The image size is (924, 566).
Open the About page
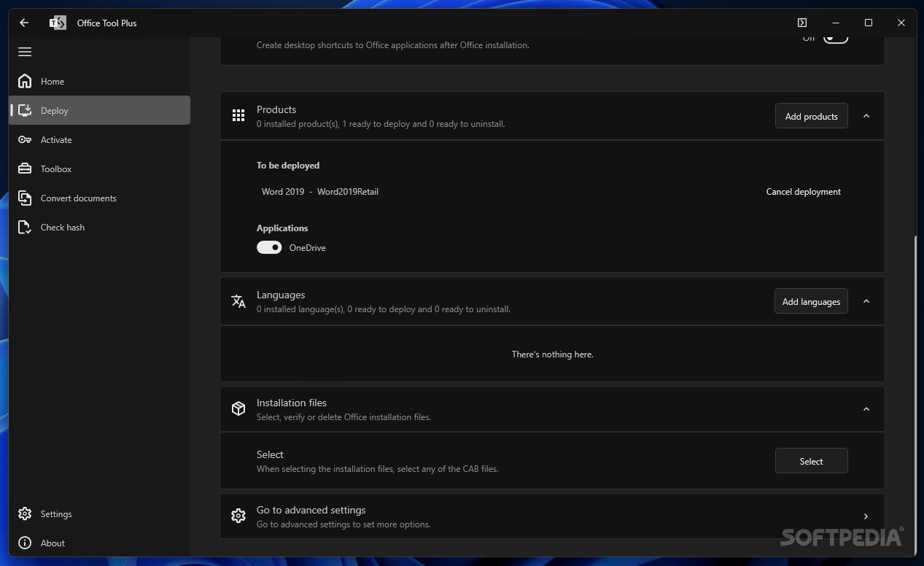(x=99, y=543)
